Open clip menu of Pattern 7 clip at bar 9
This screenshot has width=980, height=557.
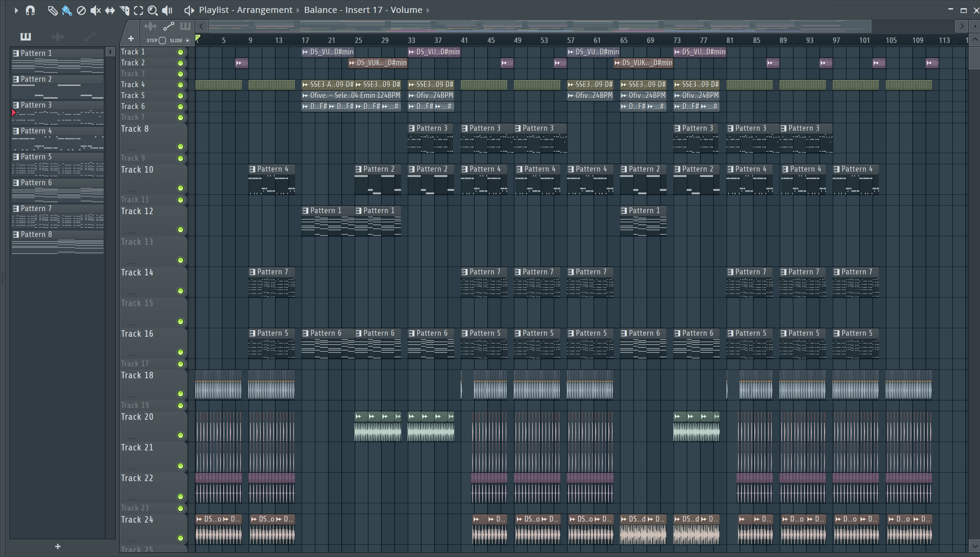252,272
